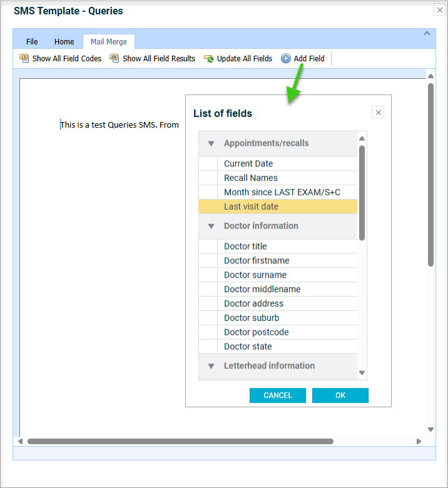Viewport: 448px width, 488px height.
Task: Close the SMS Template window
Action: pos(440,9)
